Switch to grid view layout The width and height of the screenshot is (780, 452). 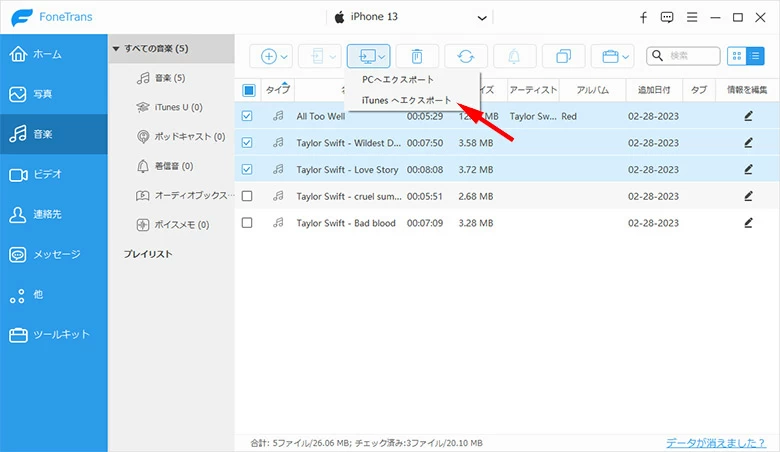(x=738, y=57)
